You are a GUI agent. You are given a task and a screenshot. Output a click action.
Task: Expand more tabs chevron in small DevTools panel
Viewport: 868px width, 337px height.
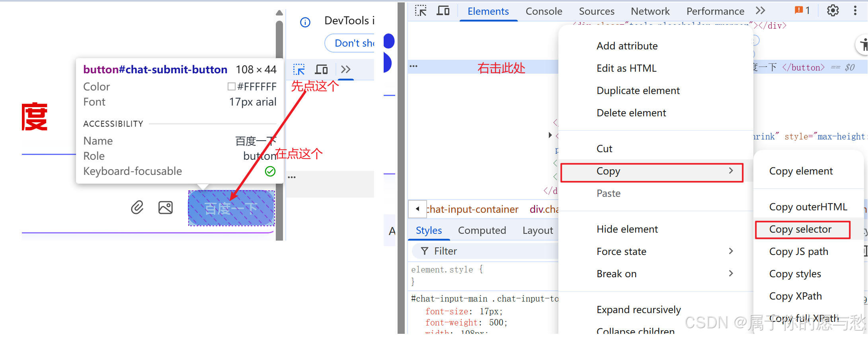pyautogui.click(x=345, y=69)
